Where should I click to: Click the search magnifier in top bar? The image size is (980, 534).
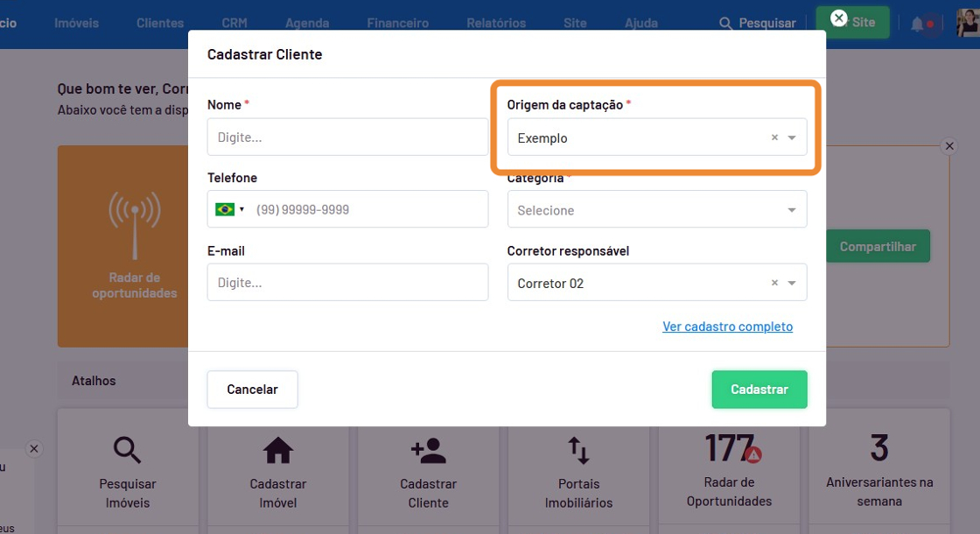click(x=725, y=24)
